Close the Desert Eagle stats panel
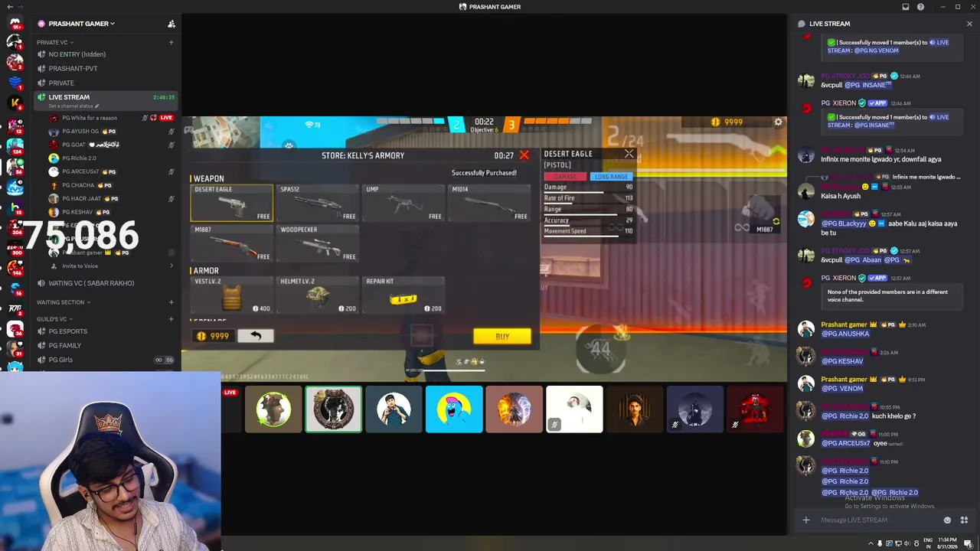980x551 pixels. [x=629, y=154]
